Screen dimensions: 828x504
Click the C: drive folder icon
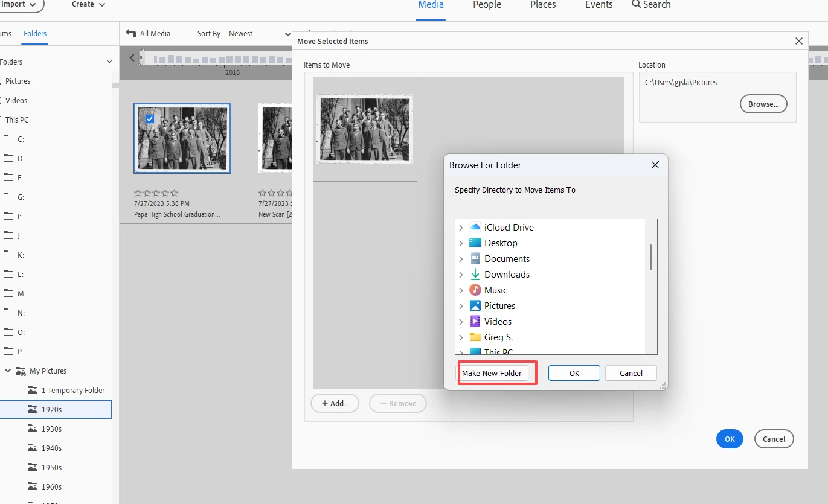coord(8,139)
